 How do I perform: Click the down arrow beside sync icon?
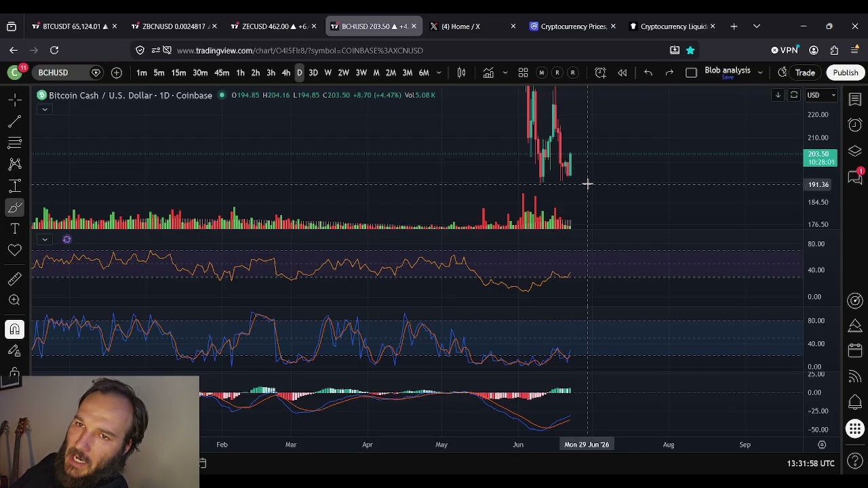point(778,95)
